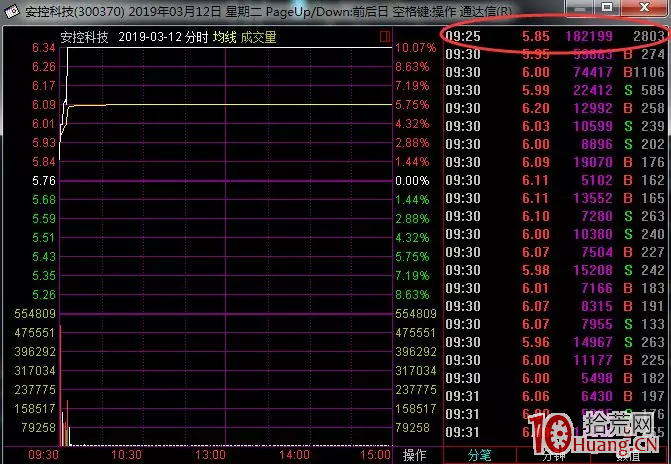Screen dimensions: 671x464
Task: Click the price 5.96 in the tick list
Action: (536, 342)
